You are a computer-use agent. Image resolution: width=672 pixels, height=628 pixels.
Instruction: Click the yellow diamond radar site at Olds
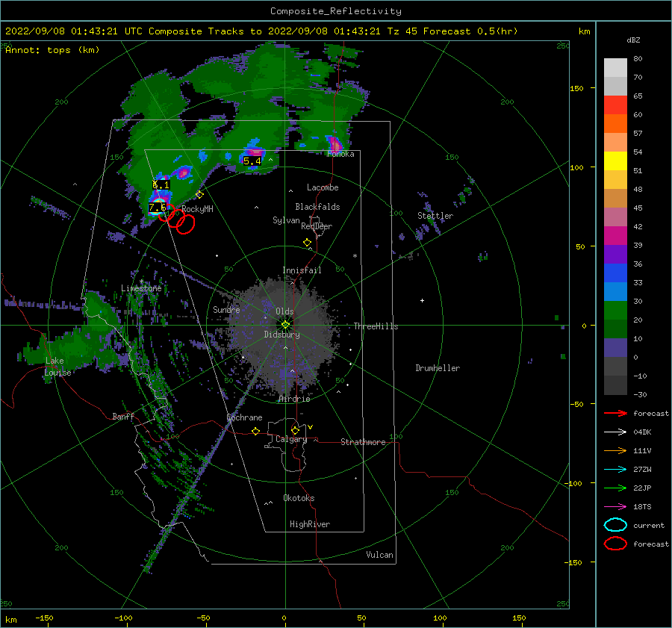(x=285, y=325)
